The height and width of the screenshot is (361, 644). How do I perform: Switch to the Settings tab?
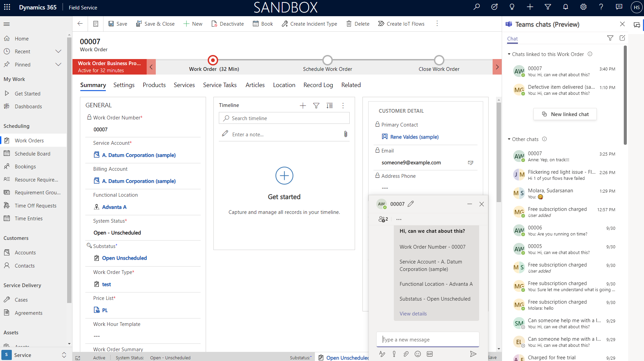pos(124,85)
